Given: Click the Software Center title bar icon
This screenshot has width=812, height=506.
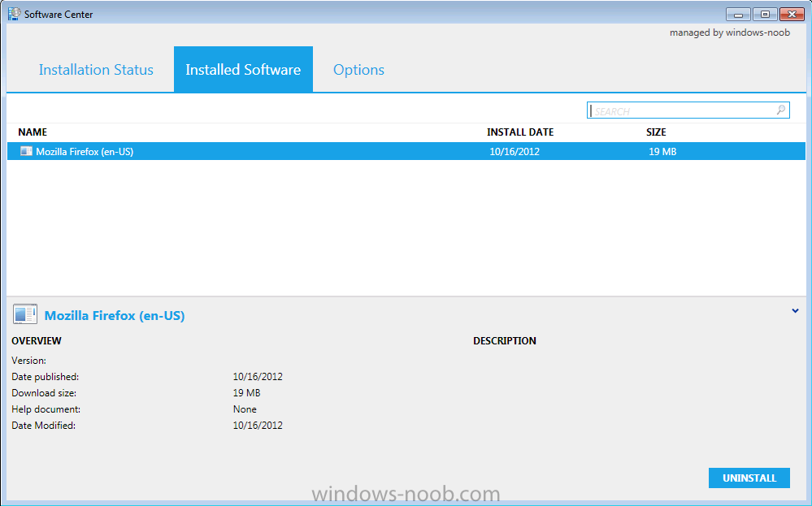Looking at the screenshot, I should pos(15,14).
